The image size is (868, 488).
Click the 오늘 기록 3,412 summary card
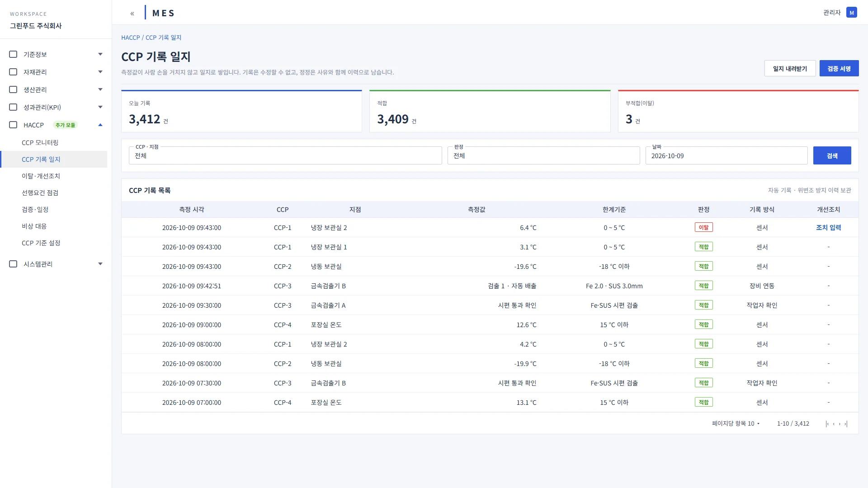[241, 111]
